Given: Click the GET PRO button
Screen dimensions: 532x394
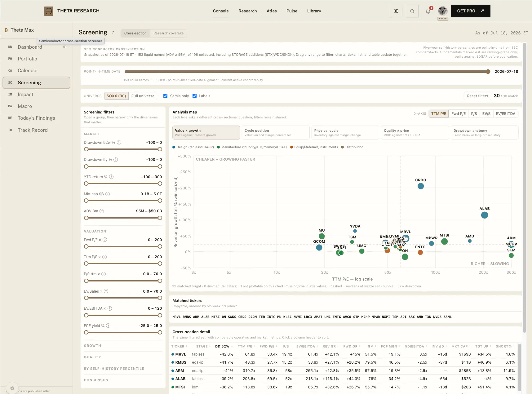Looking at the screenshot, I should (471, 11).
